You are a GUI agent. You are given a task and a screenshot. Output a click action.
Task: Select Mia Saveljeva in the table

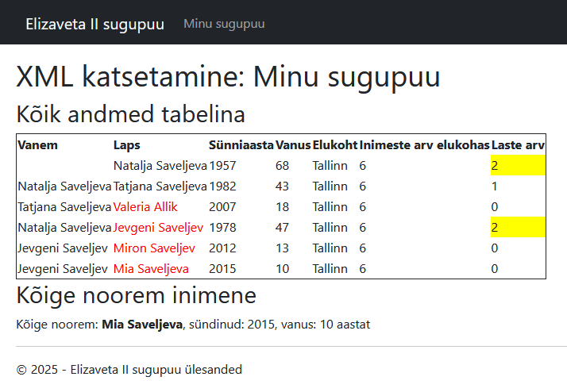151,269
